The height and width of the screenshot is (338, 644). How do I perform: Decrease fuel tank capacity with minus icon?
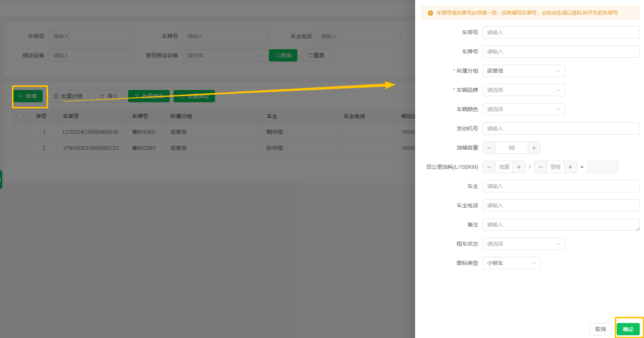pos(489,148)
